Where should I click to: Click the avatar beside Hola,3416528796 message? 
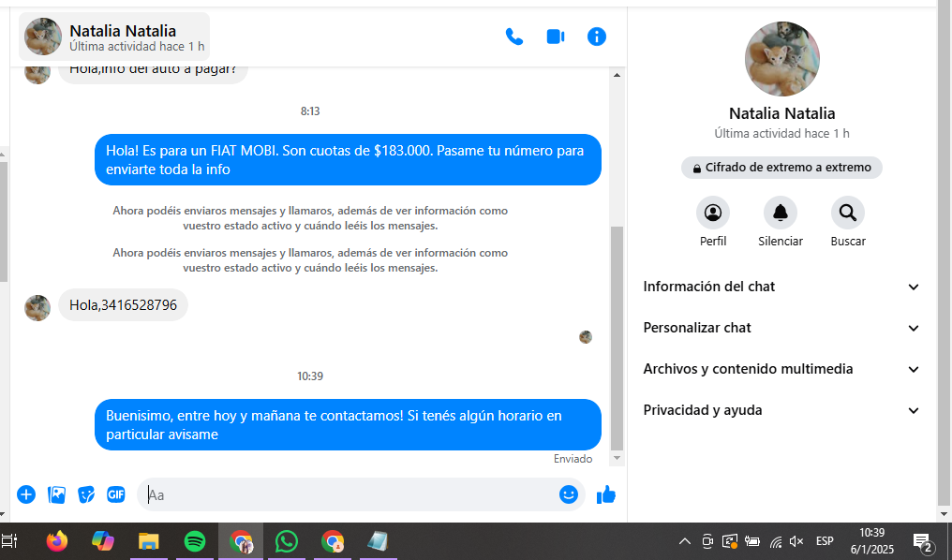coord(37,308)
